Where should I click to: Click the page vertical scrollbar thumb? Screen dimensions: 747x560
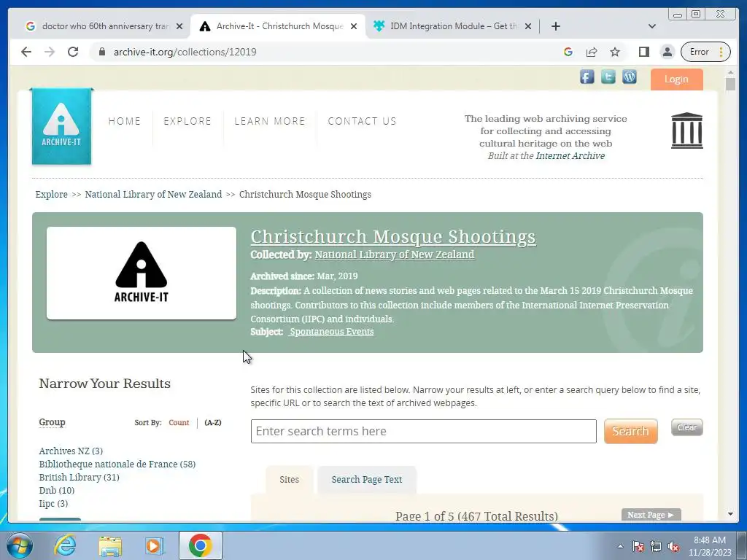730,85
